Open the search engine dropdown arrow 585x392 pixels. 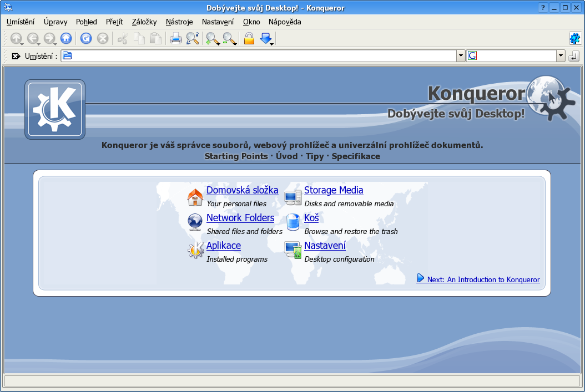tap(561, 56)
